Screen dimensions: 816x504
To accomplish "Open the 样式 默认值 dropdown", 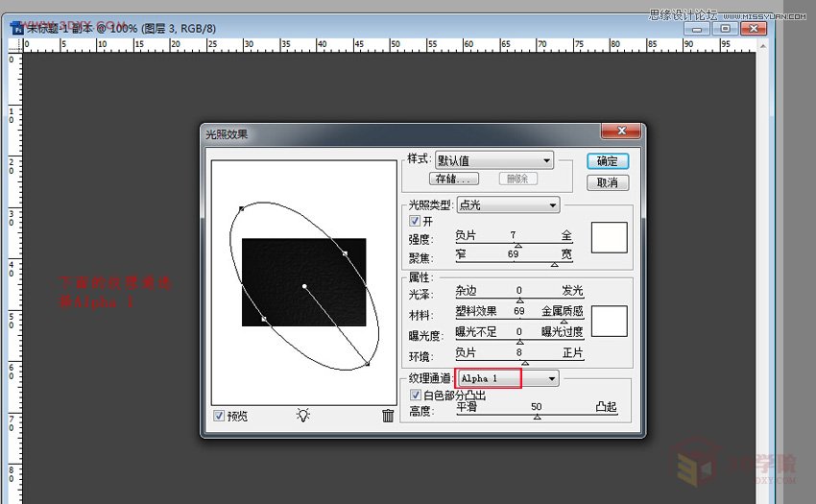I will point(494,160).
